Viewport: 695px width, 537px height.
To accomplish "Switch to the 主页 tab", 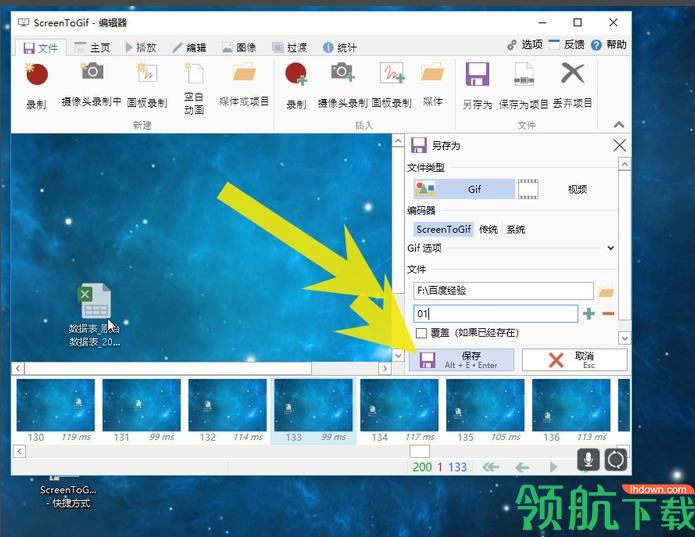I will [x=92, y=47].
